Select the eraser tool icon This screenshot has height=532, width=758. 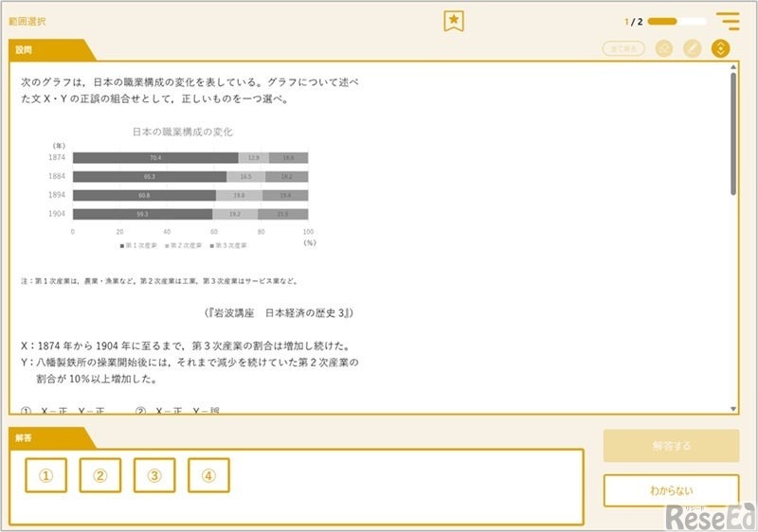click(x=664, y=49)
